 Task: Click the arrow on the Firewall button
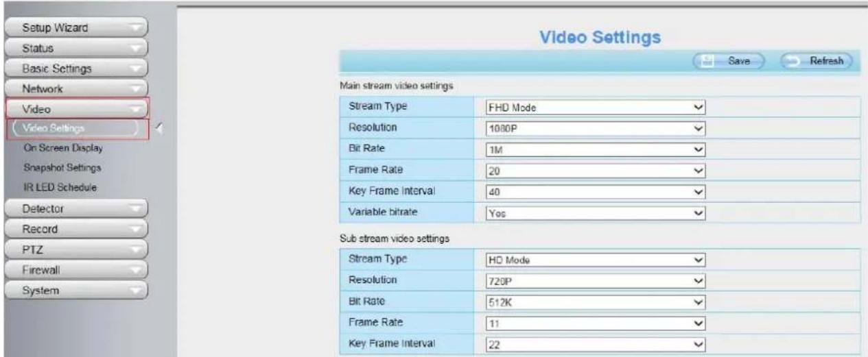137,270
